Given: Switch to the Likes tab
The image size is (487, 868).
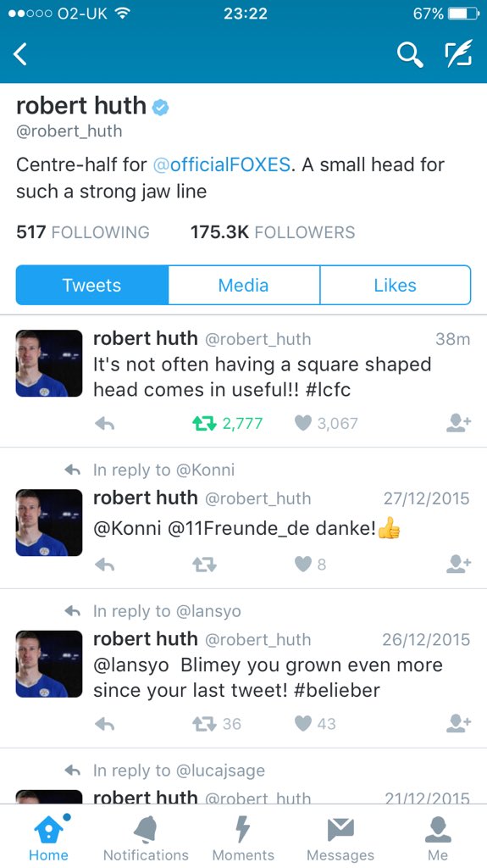Looking at the screenshot, I should [396, 285].
